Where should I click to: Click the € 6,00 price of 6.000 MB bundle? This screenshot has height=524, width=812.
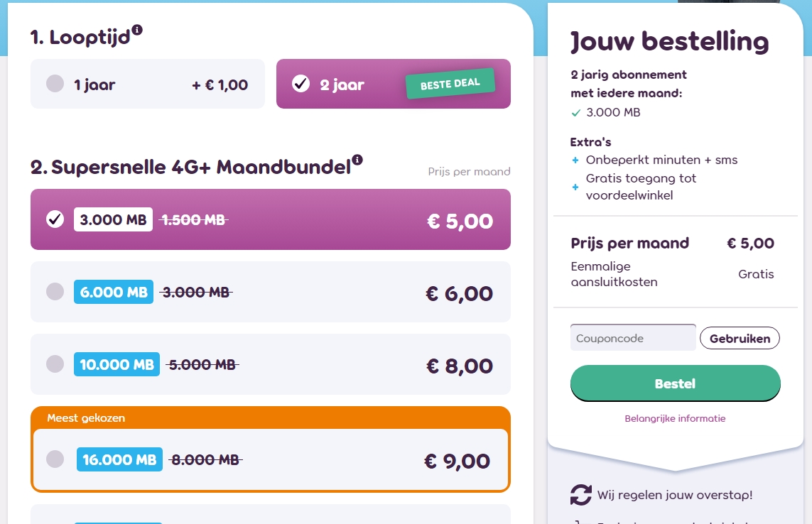pos(460,293)
